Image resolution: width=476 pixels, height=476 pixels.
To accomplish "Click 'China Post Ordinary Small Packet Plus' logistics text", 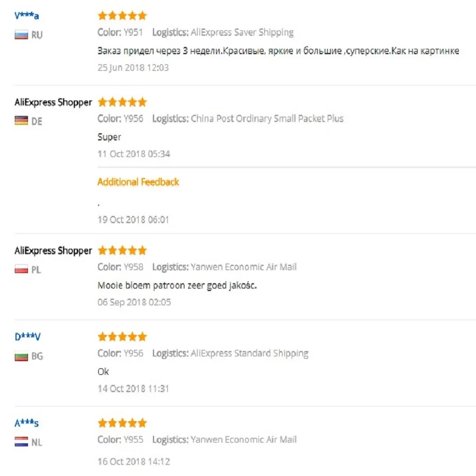I will pyautogui.click(x=267, y=118).
